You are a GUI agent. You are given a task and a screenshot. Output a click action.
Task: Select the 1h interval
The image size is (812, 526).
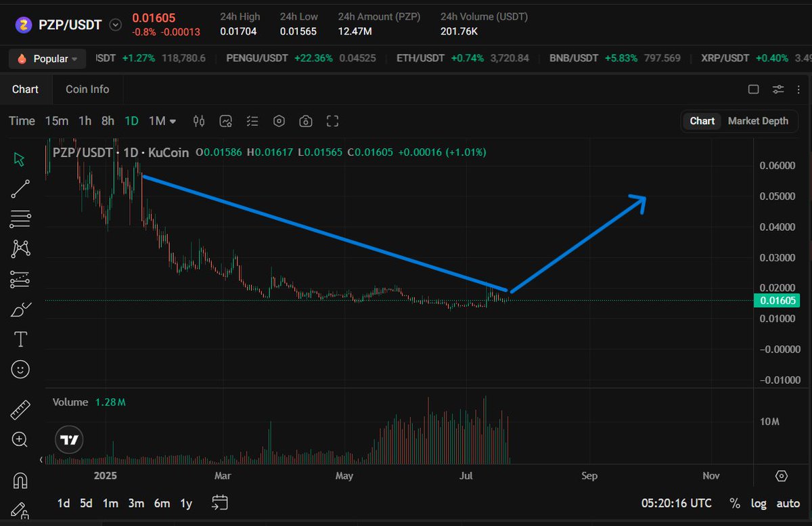[85, 121]
